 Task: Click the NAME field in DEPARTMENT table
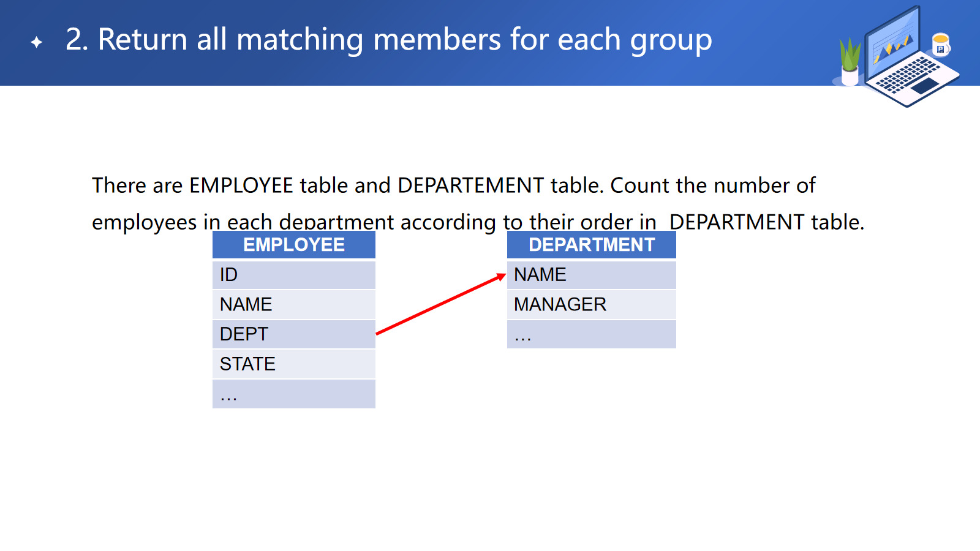point(591,275)
